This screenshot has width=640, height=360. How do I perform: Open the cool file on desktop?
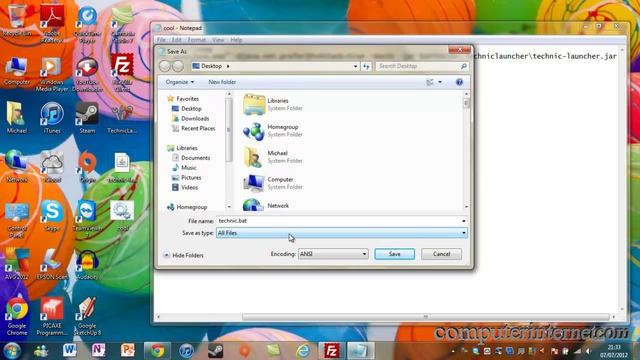tap(122, 216)
